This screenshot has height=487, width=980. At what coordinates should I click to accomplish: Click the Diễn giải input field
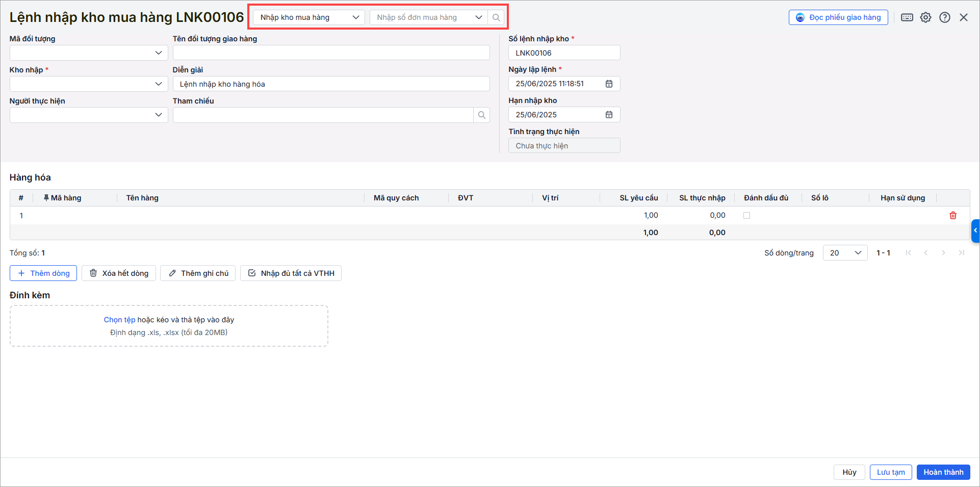[331, 84]
